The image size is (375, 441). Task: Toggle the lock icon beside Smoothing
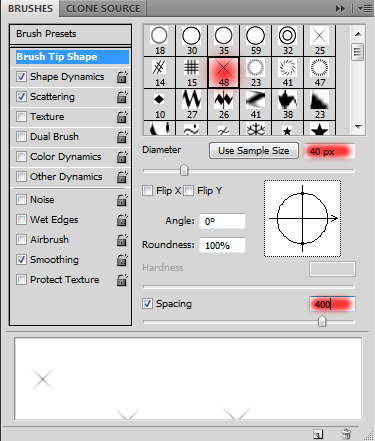[122, 260]
